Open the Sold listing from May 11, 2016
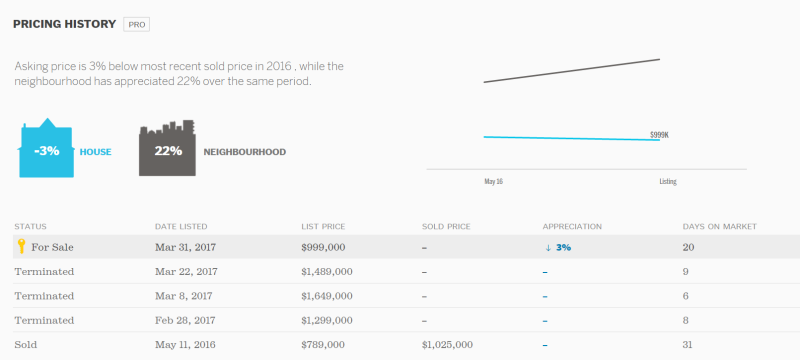The width and height of the screenshot is (800, 360). click(x=406, y=345)
